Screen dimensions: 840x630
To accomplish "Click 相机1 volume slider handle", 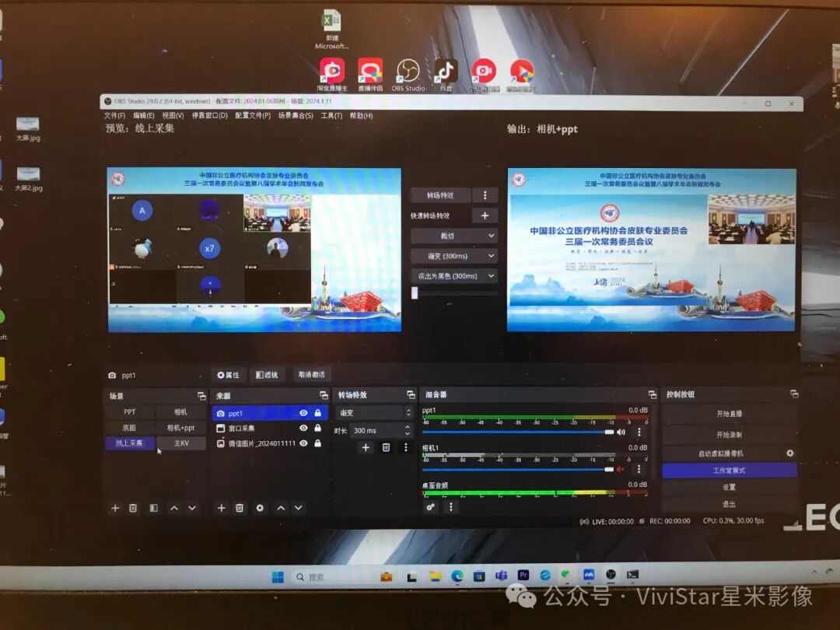I will pos(609,469).
